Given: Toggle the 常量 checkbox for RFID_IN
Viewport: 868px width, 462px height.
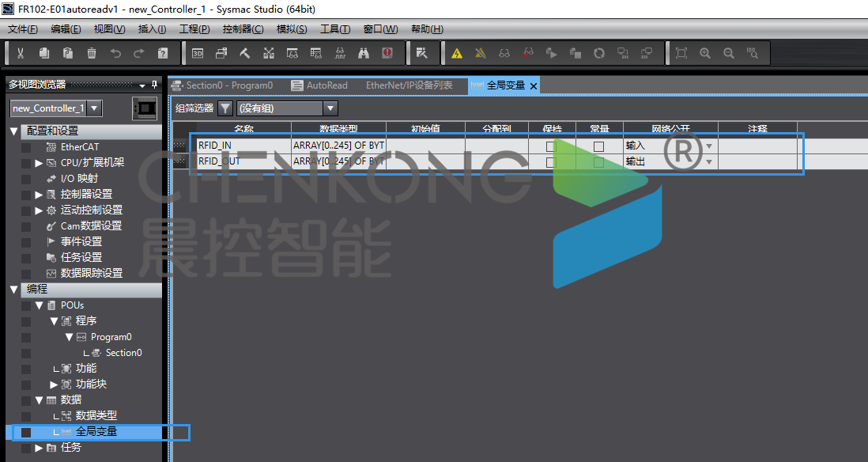Looking at the screenshot, I should (x=598, y=146).
